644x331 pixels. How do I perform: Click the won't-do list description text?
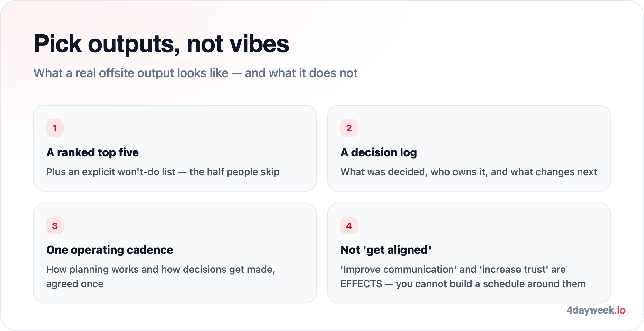pos(163,172)
